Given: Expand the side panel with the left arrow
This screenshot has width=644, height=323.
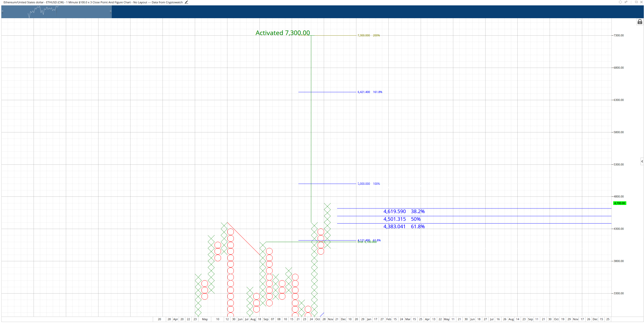Looking at the screenshot, I should coord(642,161).
